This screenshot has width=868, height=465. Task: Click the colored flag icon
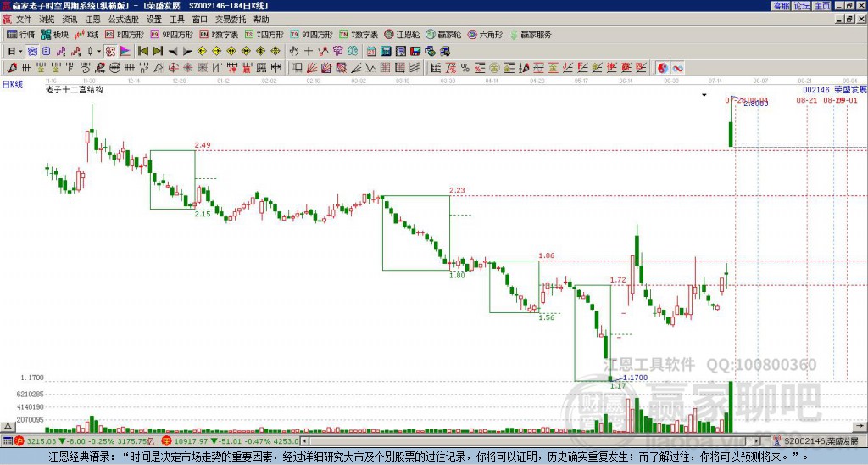point(125,51)
